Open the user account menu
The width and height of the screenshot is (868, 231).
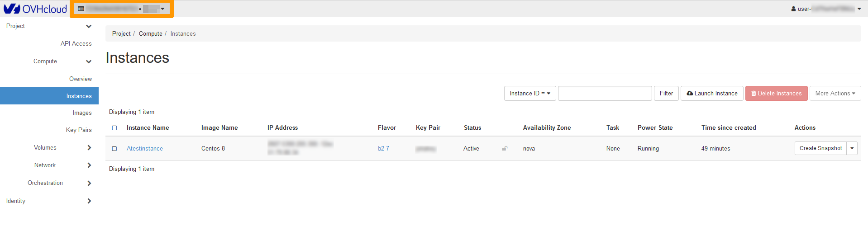[x=826, y=9]
